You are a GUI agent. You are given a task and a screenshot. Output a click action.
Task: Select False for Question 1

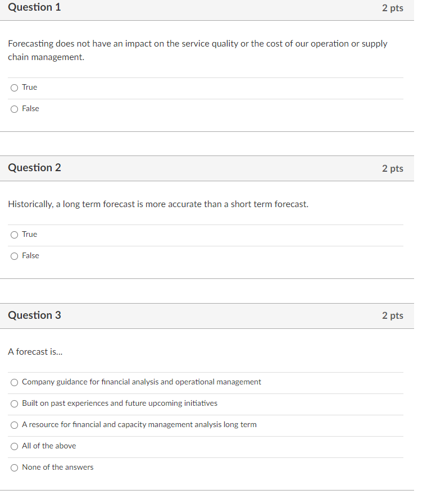tap(14, 109)
